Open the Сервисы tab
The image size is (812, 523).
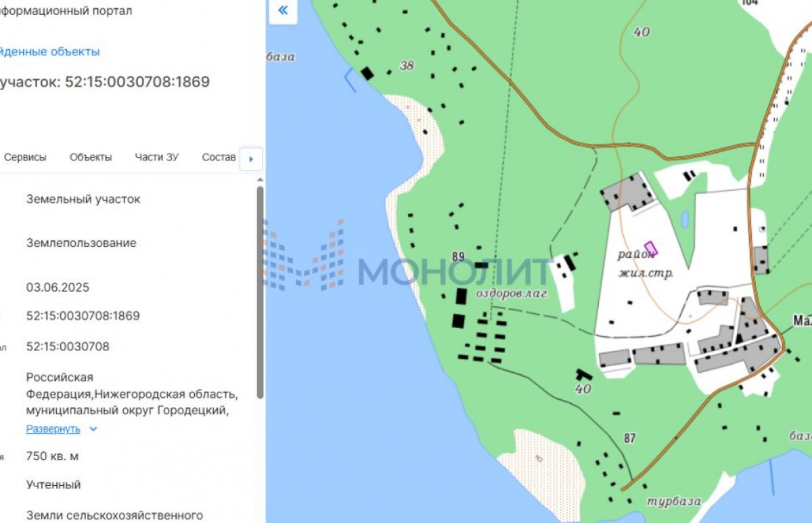pyautogui.click(x=26, y=157)
